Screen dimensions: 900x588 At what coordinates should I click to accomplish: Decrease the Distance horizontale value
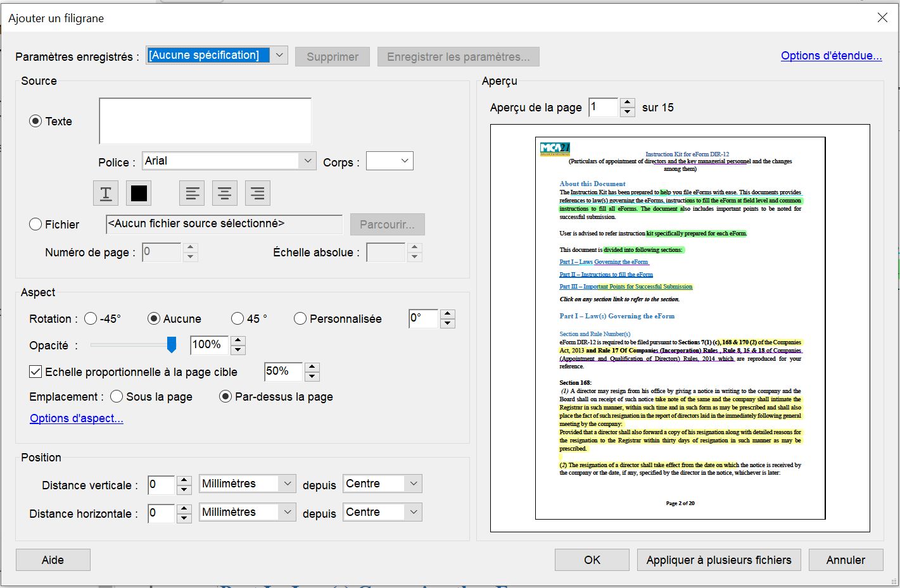coord(184,518)
